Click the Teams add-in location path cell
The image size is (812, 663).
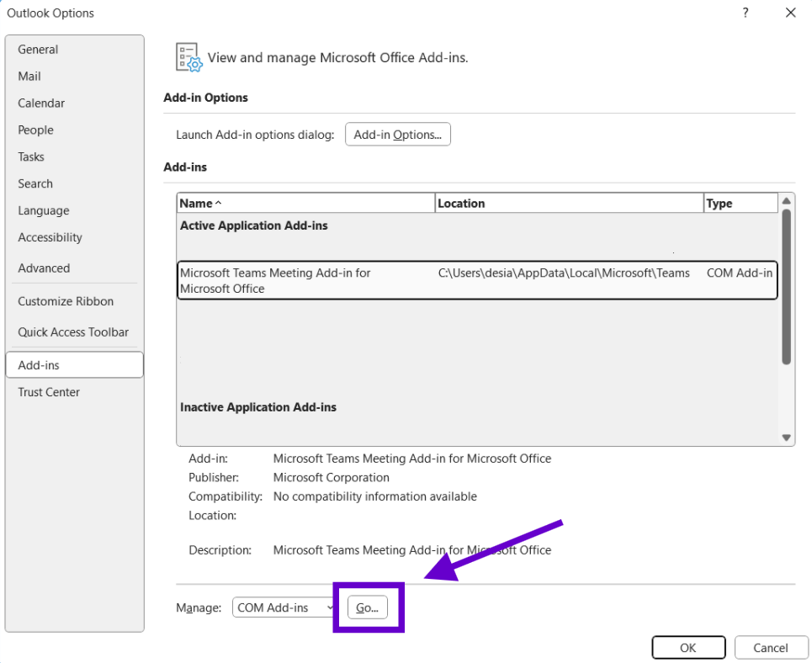[564, 273]
